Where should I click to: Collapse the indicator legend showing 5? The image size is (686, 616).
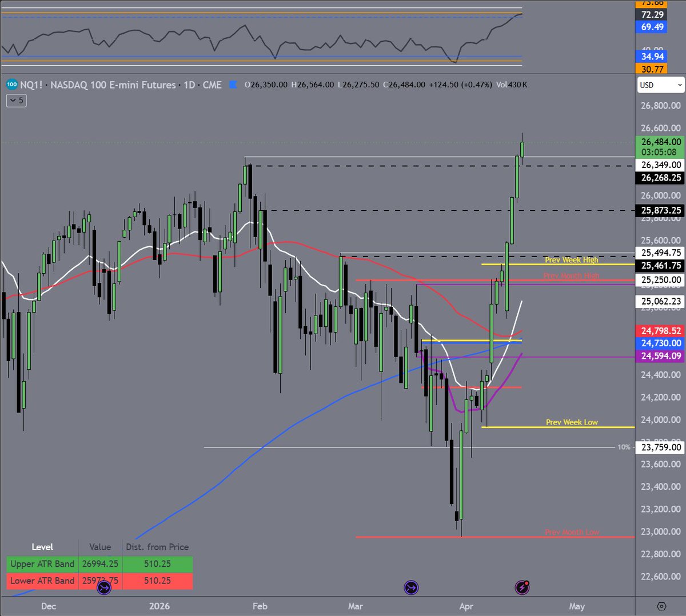pyautogui.click(x=16, y=101)
